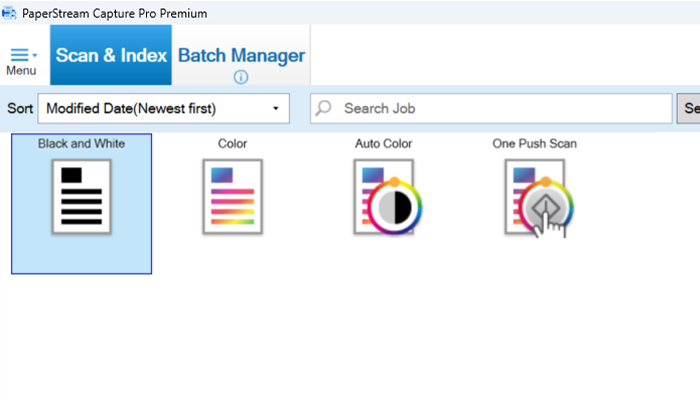Click the "Auto Color" job label
The height and width of the screenshot is (400, 700).
click(383, 143)
